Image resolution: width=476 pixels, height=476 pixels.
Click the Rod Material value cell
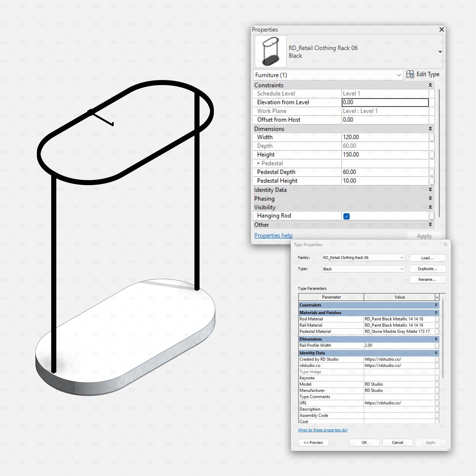(399, 319)
